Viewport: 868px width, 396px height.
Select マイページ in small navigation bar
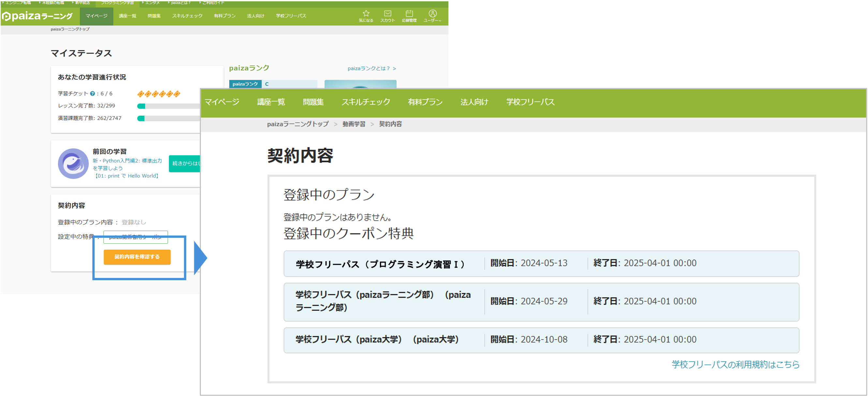coord(97,16)
